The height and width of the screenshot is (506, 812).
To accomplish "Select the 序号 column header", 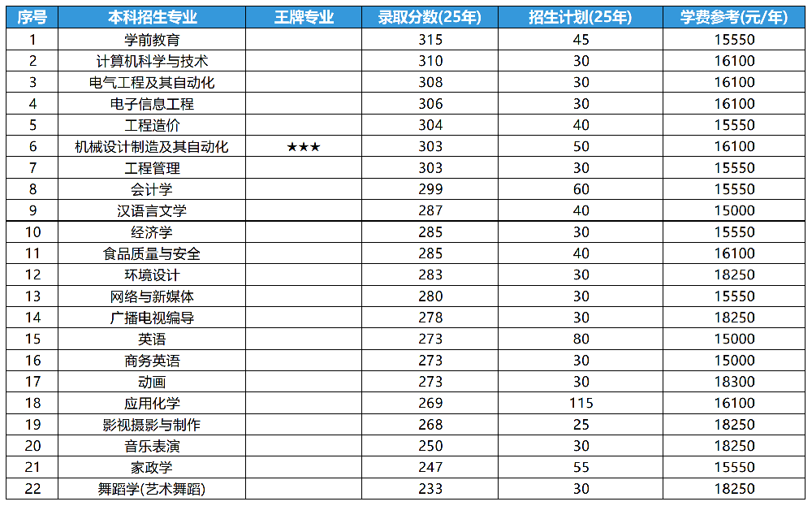I will 32,18.
